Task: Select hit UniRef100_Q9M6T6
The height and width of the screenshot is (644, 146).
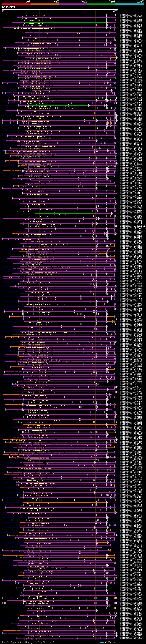Action: [131, 22]
